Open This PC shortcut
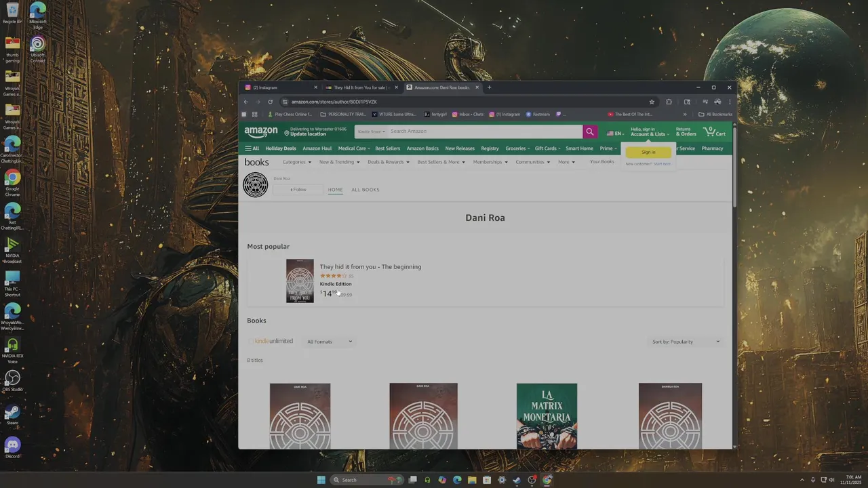Screen dimensions: 868x488 click(12, 284)
